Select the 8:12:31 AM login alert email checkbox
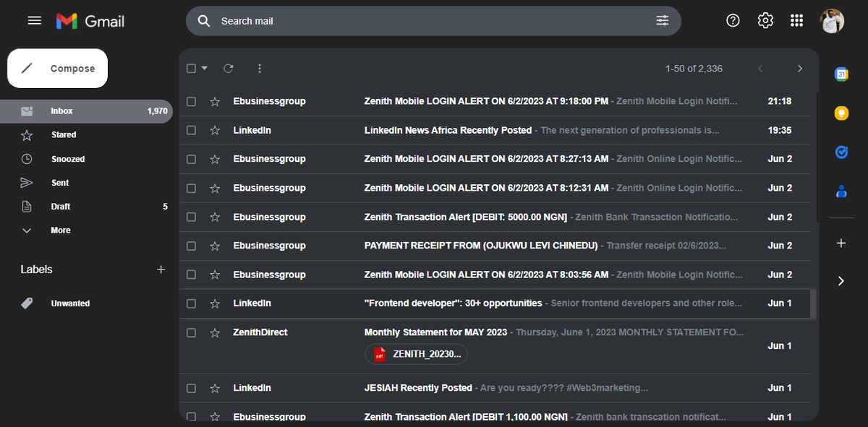The image size is (868, 427). point(191,189)
